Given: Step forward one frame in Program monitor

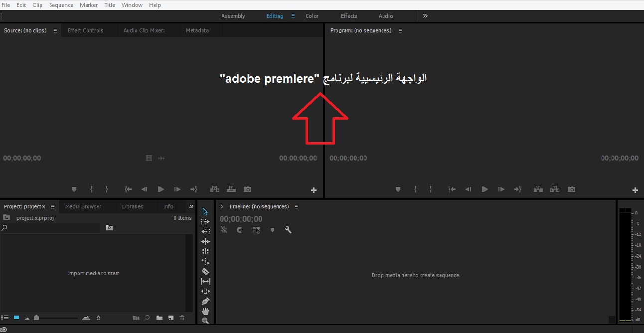Looking at the screenshot, I should (501, 189).
